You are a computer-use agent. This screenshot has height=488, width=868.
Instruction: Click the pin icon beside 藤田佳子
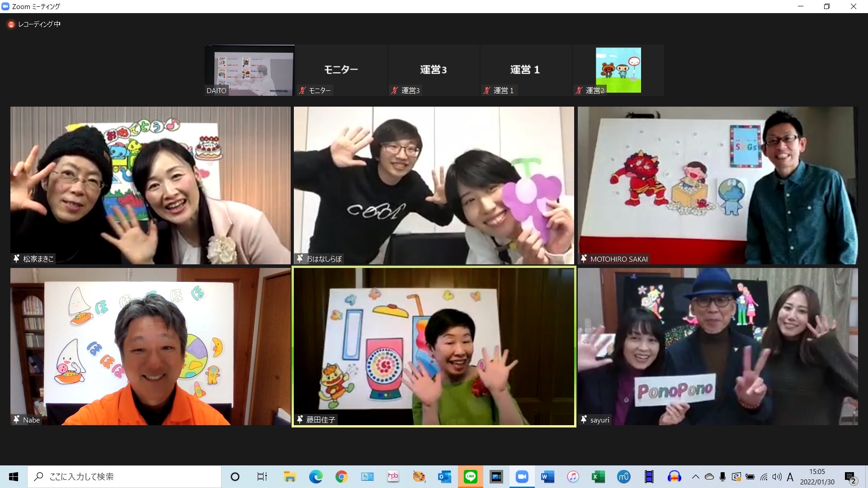pyautogui.click(x=300, y=420)
